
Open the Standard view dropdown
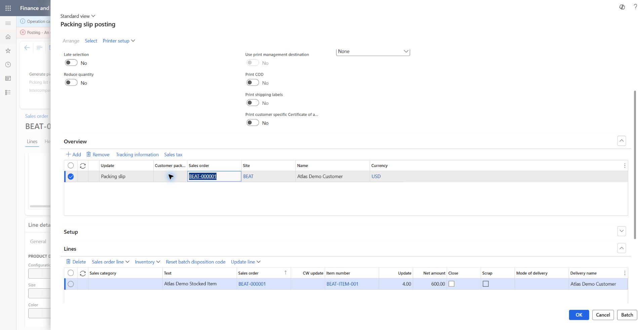(78, 16)
